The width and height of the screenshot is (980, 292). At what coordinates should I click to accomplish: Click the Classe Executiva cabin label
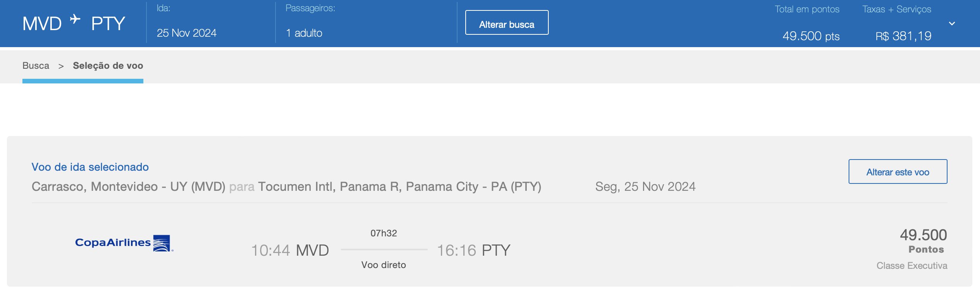[x=912, y=266]
